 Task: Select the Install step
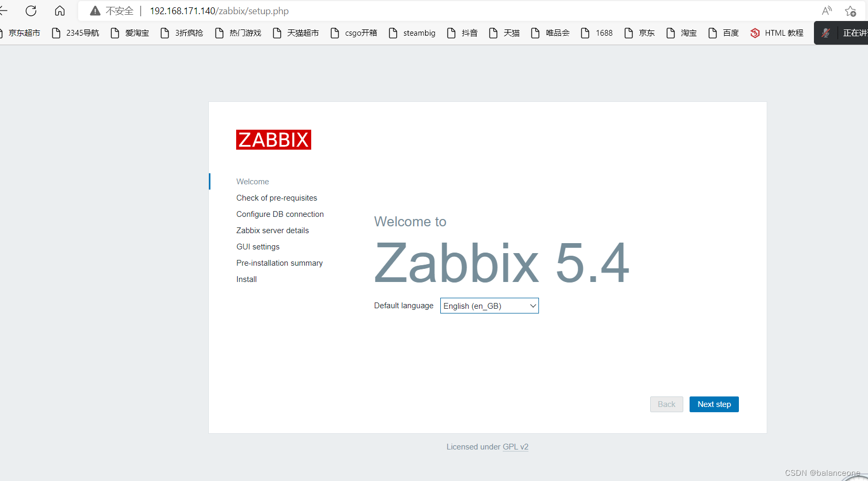[x=246, y=279]
